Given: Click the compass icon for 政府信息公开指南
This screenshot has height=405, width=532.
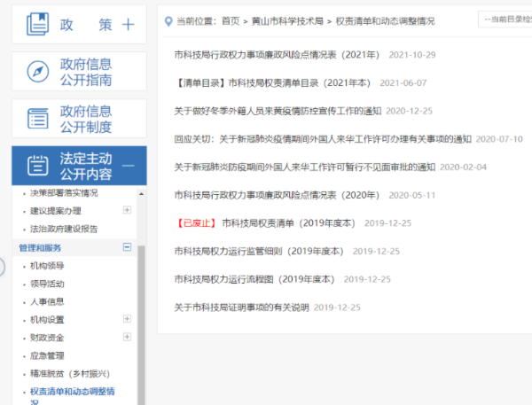Looking at the screenshot, I should (x=38, y=72).
